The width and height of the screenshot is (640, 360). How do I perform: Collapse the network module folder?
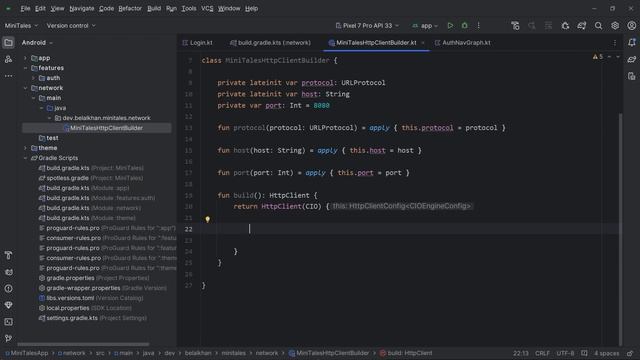point(25,88)
